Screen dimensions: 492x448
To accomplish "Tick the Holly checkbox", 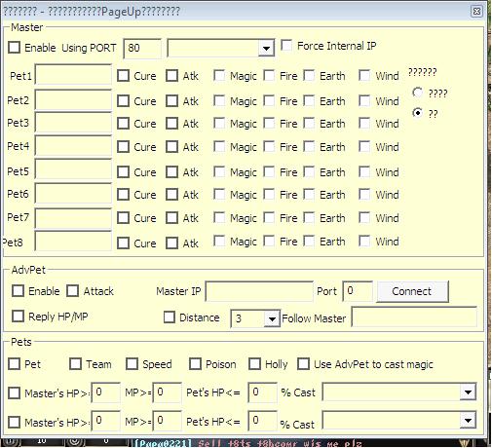I will tap(254, 363).
